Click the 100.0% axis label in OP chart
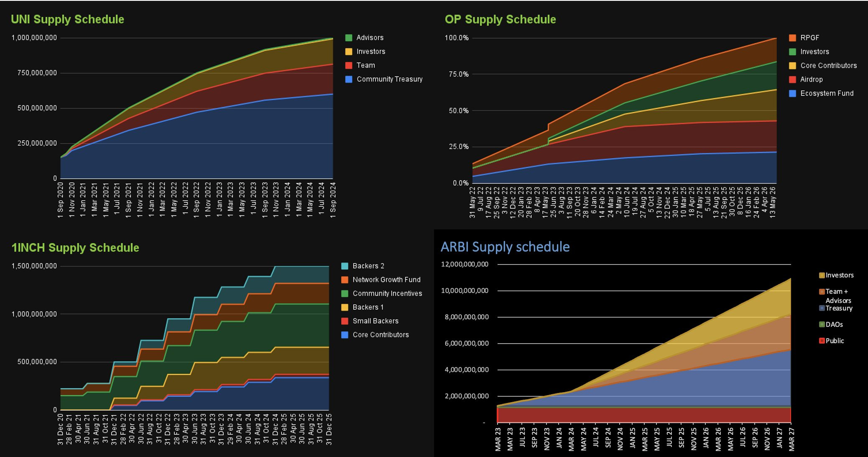 [457, 38]
